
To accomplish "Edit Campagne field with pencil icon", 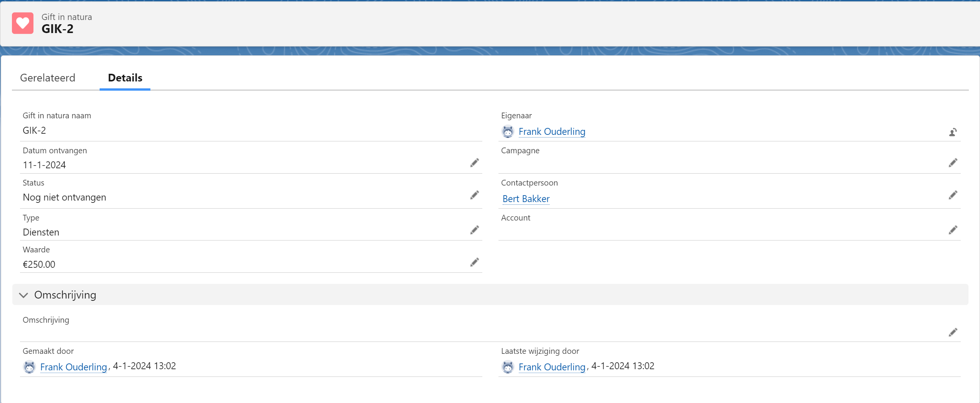I will (x=953, y=163).
